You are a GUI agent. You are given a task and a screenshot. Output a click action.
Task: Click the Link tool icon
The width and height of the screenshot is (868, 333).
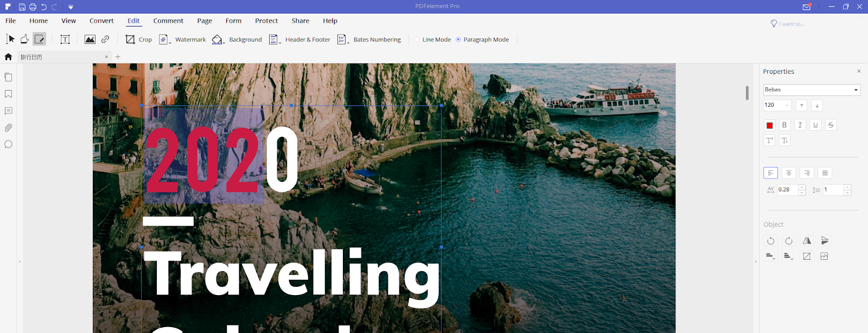105,39
